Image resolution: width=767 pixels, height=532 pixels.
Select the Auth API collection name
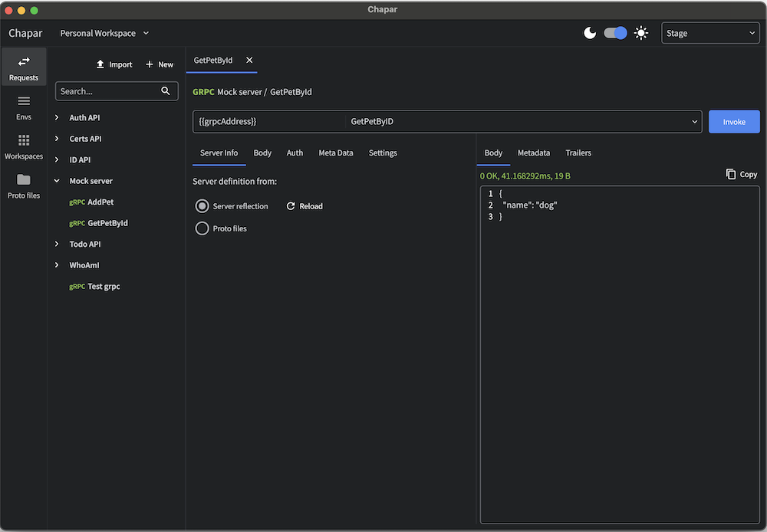click(x=84, y=117)
